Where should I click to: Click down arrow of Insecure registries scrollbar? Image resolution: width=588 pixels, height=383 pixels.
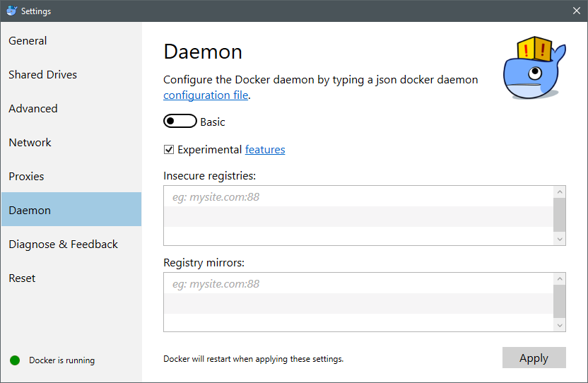[560, 239]
